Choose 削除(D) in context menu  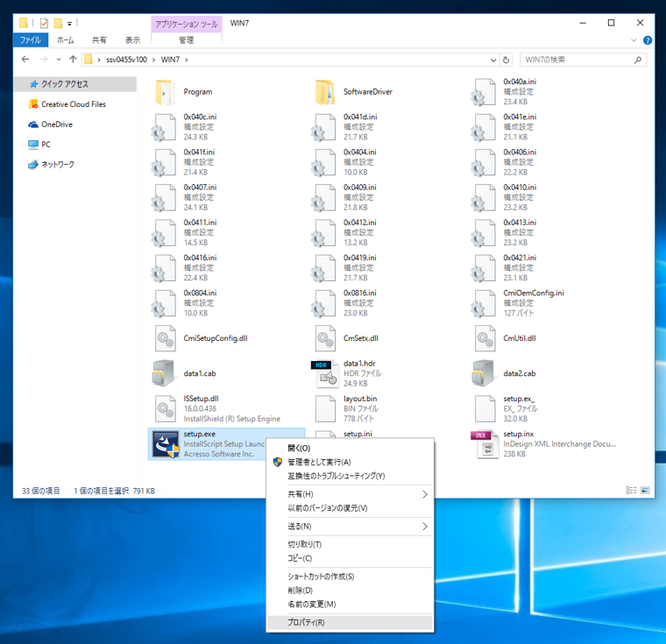click(x=350, y=591)
